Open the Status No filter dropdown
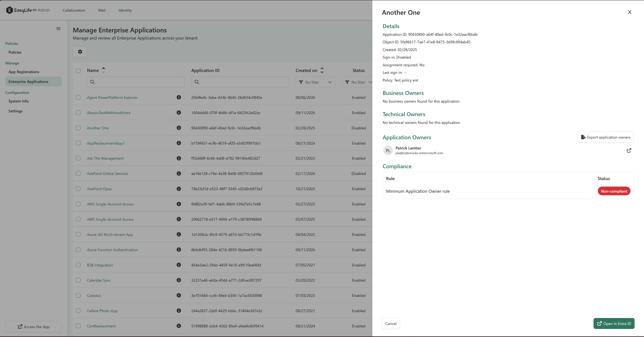 click(358, 82)
